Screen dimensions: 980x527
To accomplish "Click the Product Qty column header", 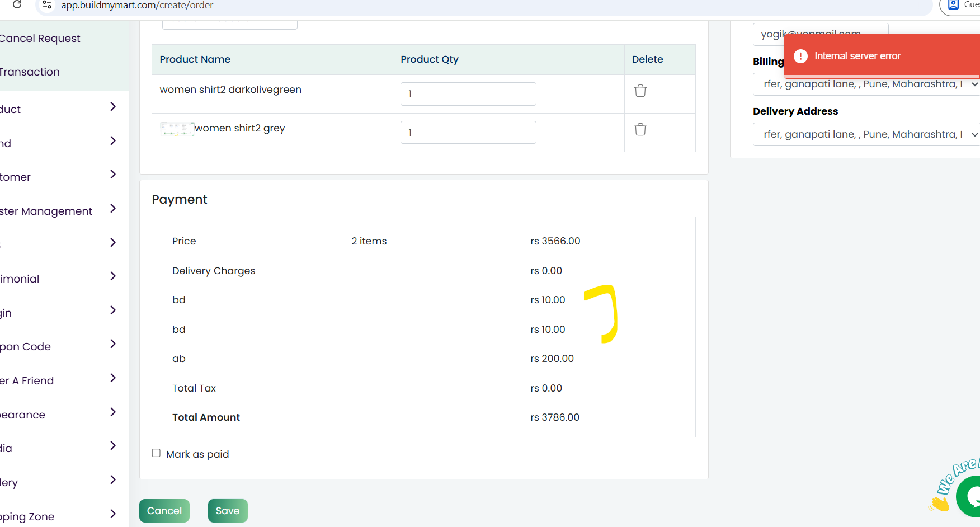I will [430, 59].
